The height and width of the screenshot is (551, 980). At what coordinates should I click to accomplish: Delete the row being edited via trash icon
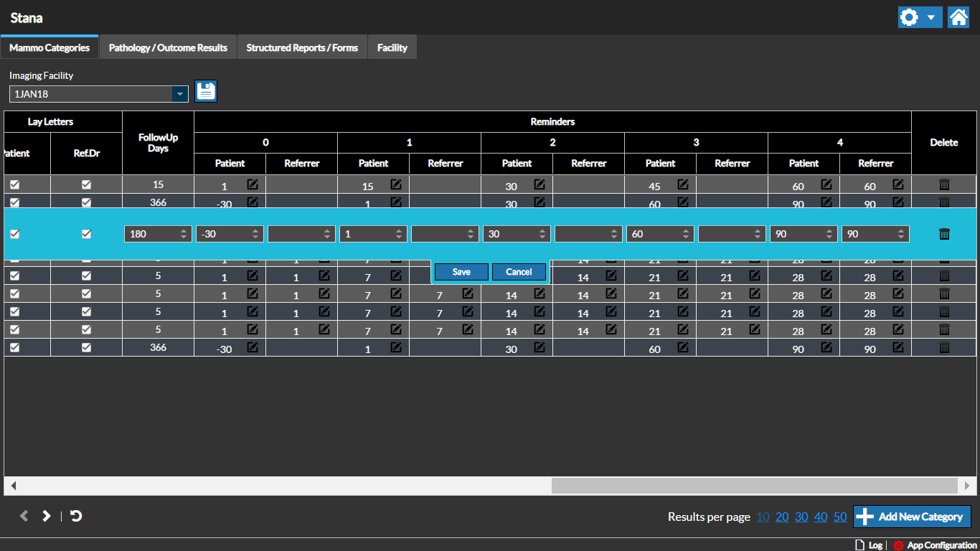click(944, 234)
